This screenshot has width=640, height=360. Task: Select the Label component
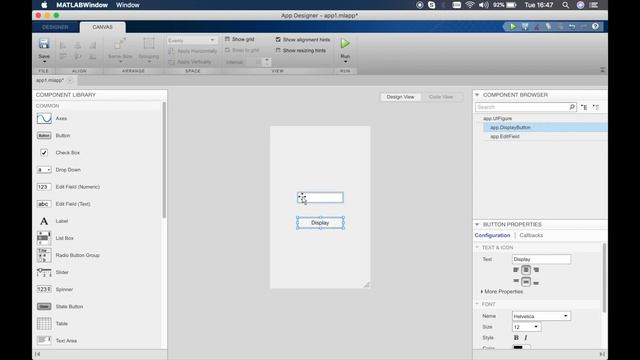[x=62, y=221]
